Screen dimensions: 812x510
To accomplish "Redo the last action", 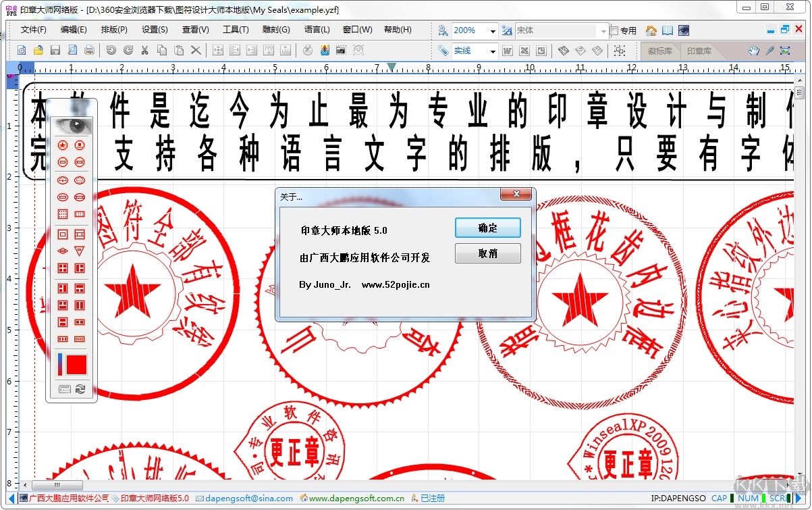I will [x=128, y=51].
